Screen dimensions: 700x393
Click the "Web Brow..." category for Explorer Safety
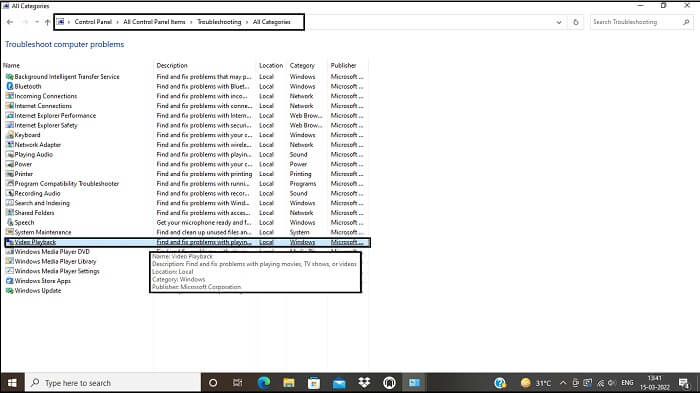(x=306, y=125)
